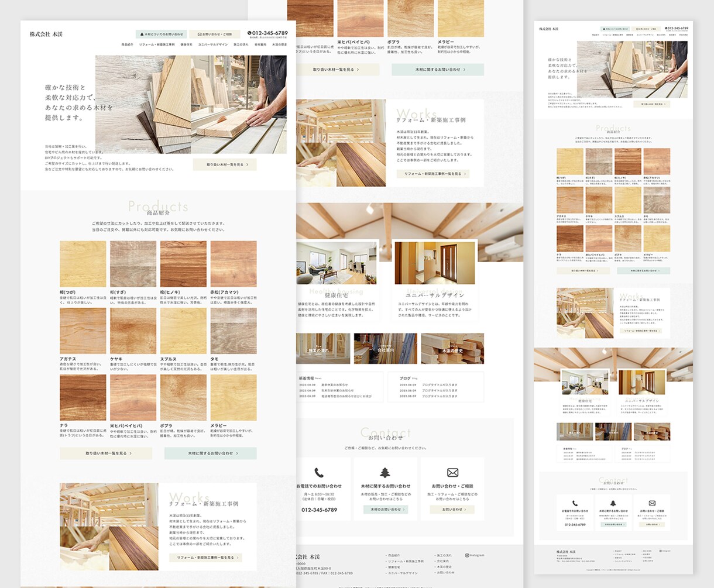Select the ケヤキ wood swatch on the left page
Screen dimensions: 714x588
pyautogui.click(x=133, y=331)
